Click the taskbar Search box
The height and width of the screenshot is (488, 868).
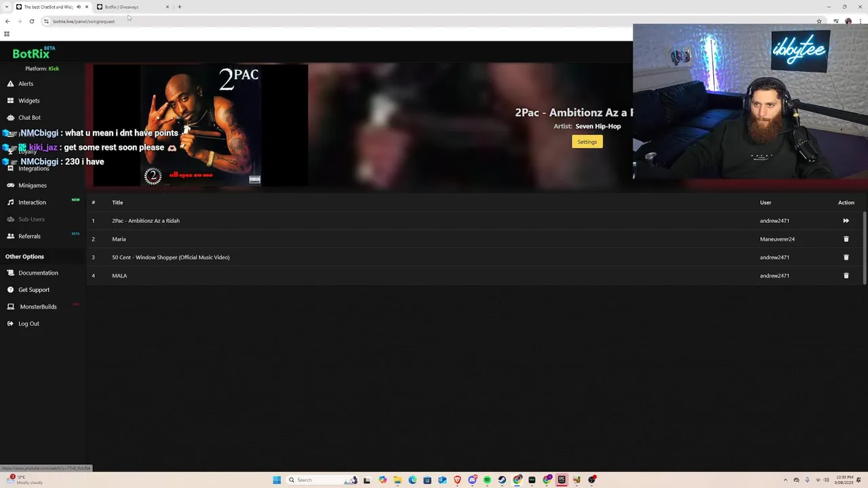point(321,480)
